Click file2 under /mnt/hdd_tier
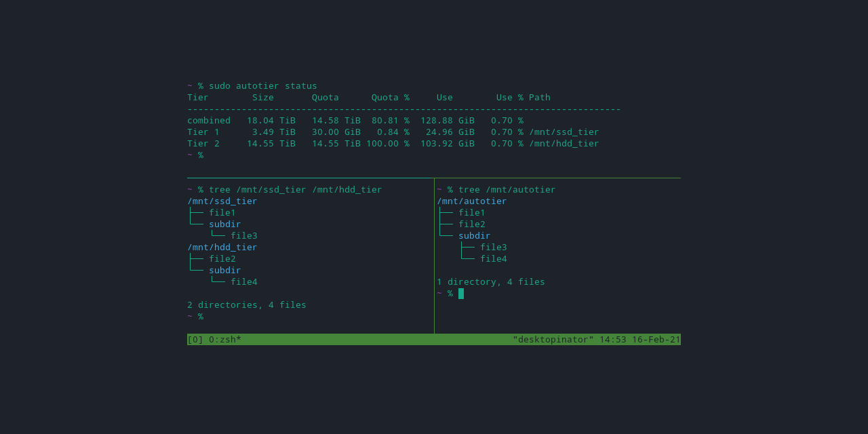The width and height of the screenshot is (868, 434). point(222,258)
